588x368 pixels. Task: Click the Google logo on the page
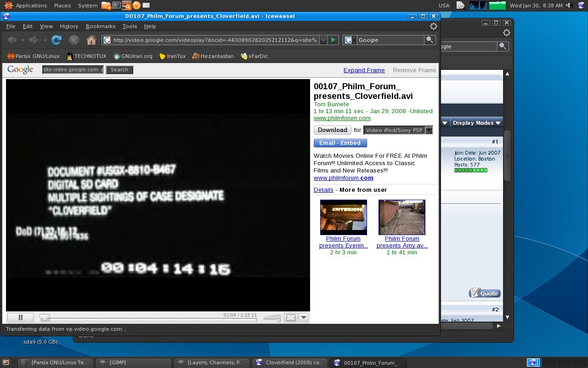point(20,69)
